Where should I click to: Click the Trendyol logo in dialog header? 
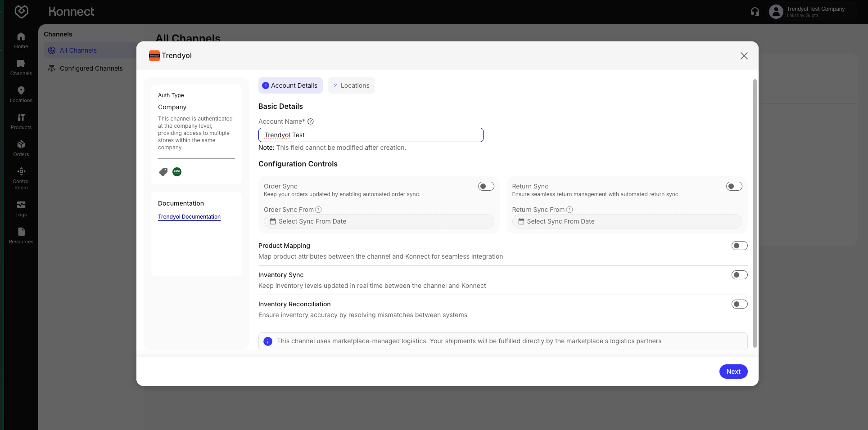pyautogui.click(x=154, y=56)
